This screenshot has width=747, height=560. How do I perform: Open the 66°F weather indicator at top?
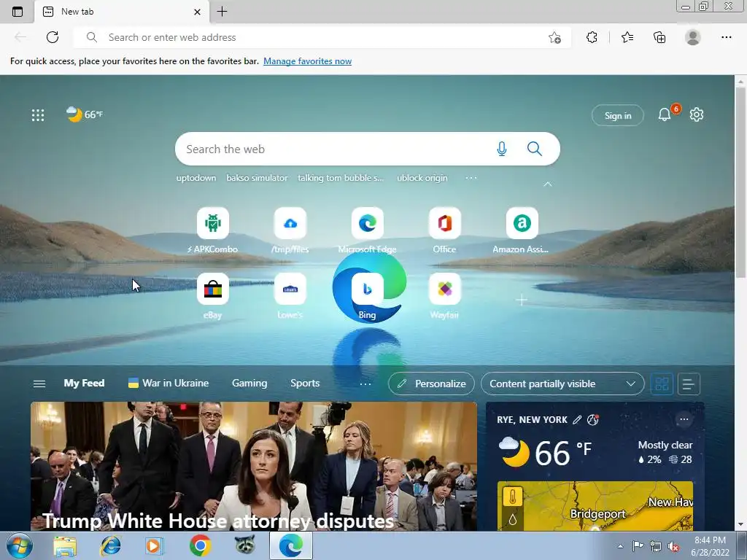[x=85, y=114]
